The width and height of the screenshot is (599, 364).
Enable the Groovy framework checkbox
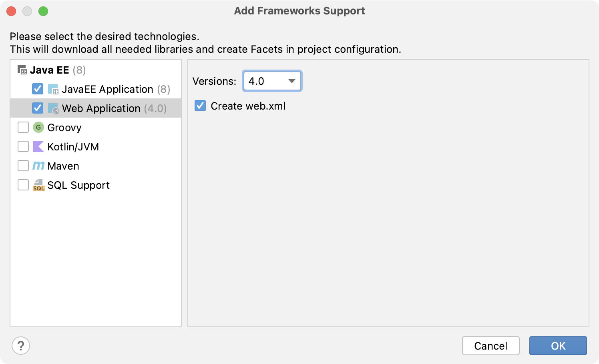point(23,127)
